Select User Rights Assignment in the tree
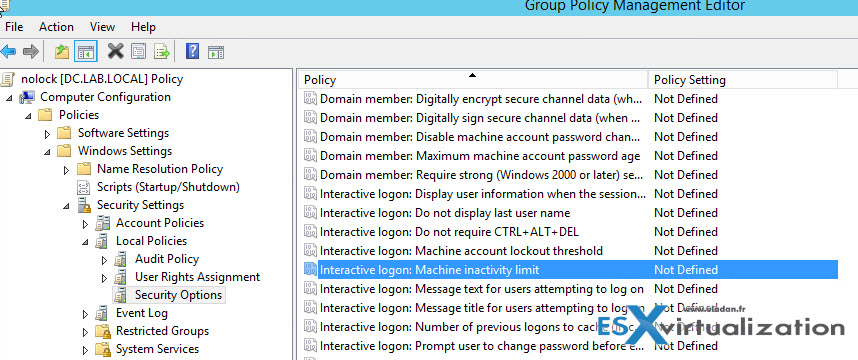Screen dimensions: 858x360 pyautogui.click(x=198, y=277)
